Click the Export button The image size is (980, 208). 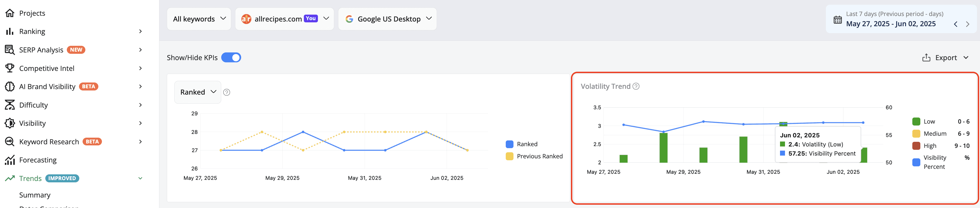coord(945,58)
